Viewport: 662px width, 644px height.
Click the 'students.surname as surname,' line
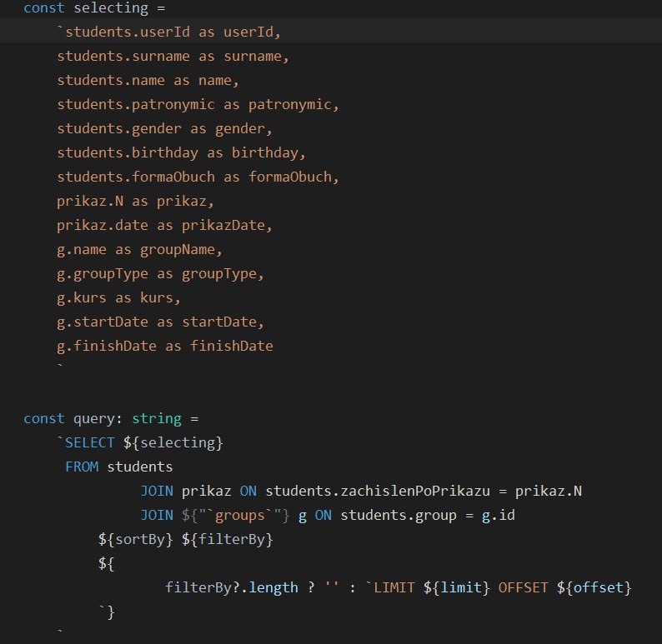pyautogui.click(x=173, y=56)
